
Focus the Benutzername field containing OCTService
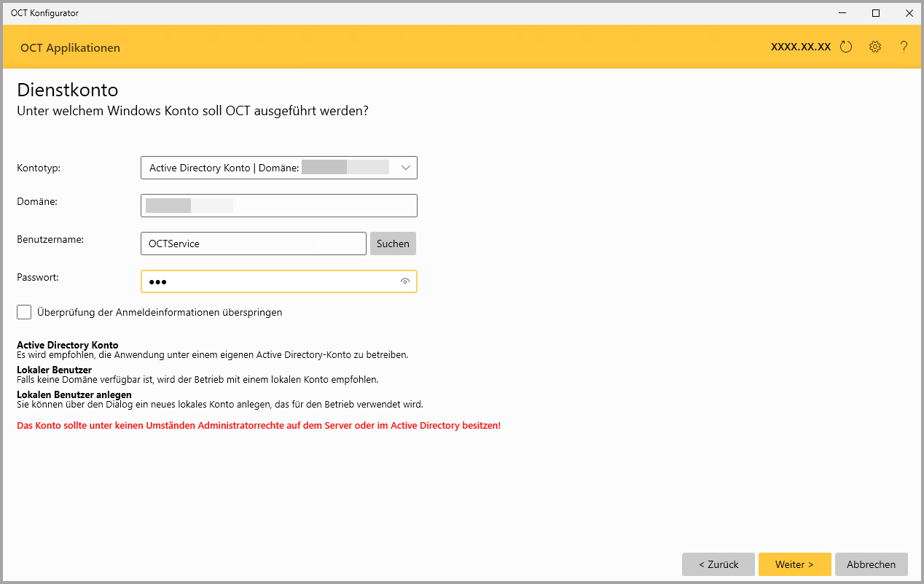click(253, 244)
